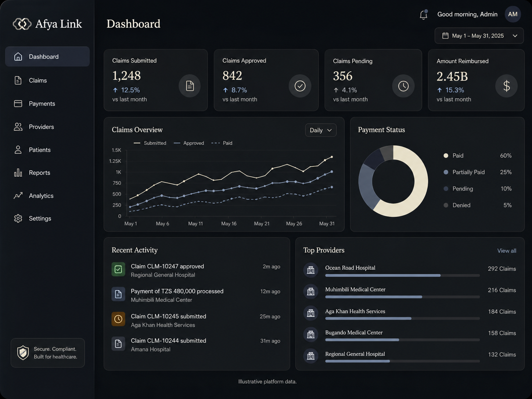Click the May 31 point on Submitted line
The image size is (532, 399).
[x=332, y=157]
